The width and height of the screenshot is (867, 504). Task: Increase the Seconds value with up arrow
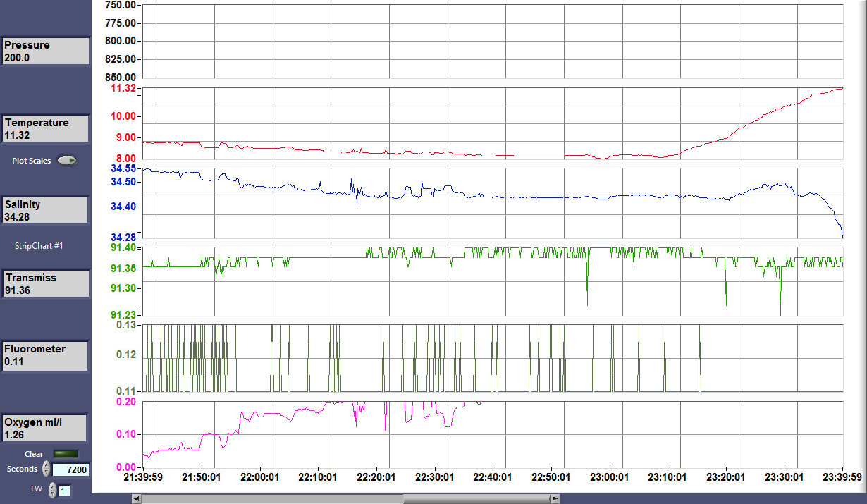pyautogui.click(x=47, y=465)
